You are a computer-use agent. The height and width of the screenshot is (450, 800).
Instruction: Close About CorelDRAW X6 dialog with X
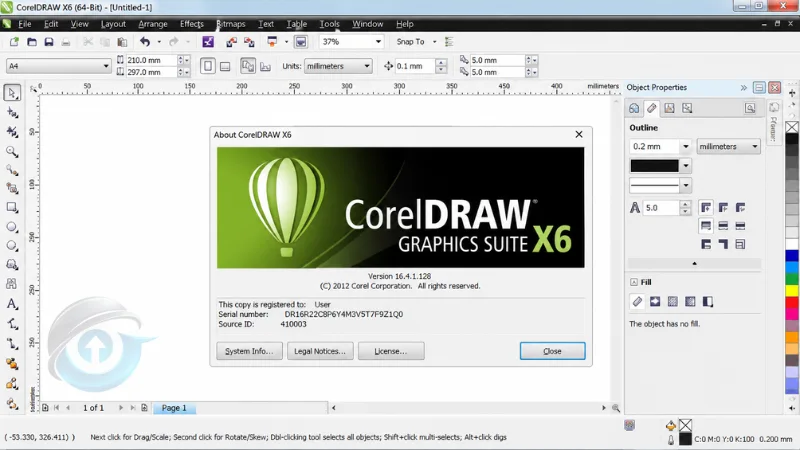click(579, 134)
